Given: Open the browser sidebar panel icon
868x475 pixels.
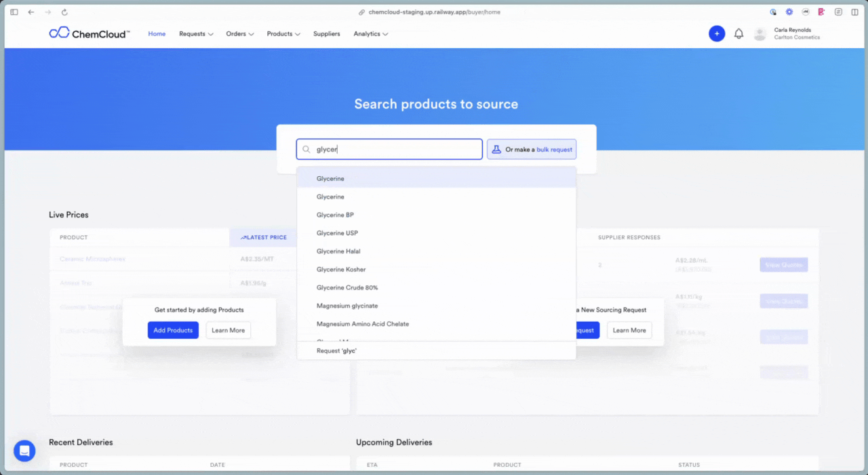Looking at the screenshot, I should coord(14,12).
